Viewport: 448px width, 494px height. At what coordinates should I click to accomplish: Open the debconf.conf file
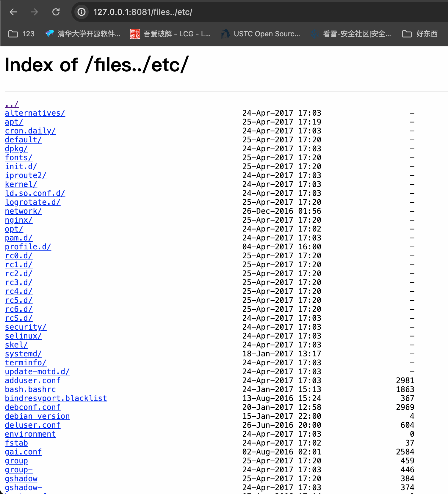coord(33,407)
